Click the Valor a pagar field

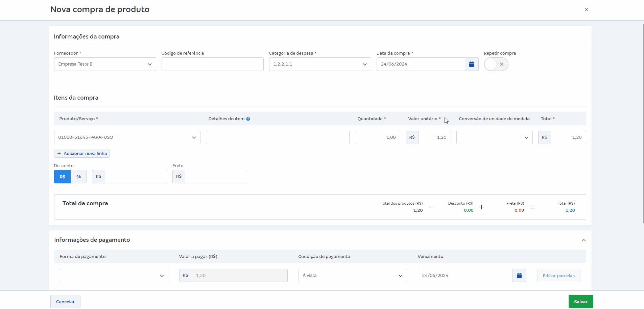click(x=240, y=276)
